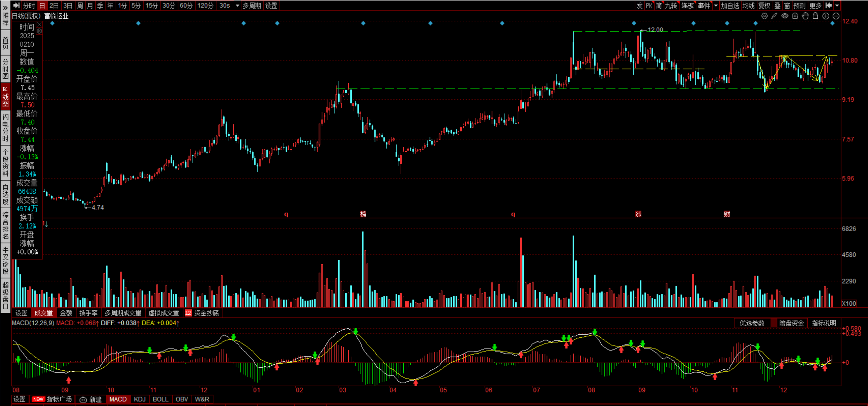The width and height of the screenshot is (868, 406).
Task: Close the data info panel
Action: click(x=39, y=24)
